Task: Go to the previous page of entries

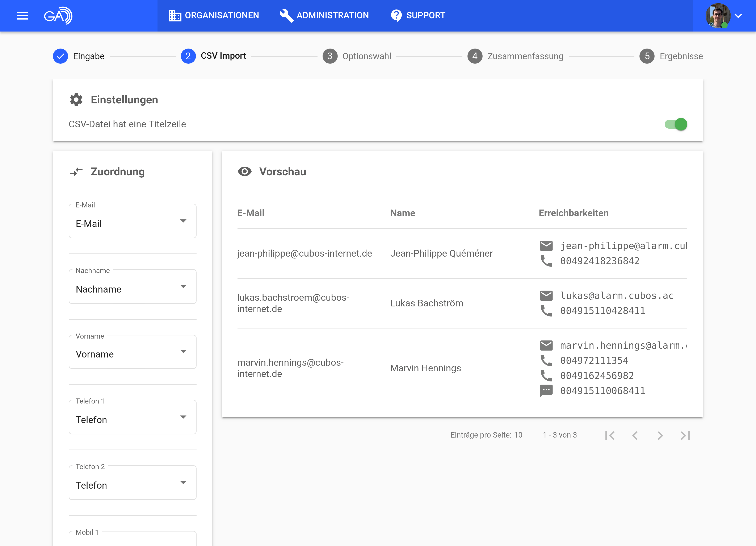Action: [635, 435]
